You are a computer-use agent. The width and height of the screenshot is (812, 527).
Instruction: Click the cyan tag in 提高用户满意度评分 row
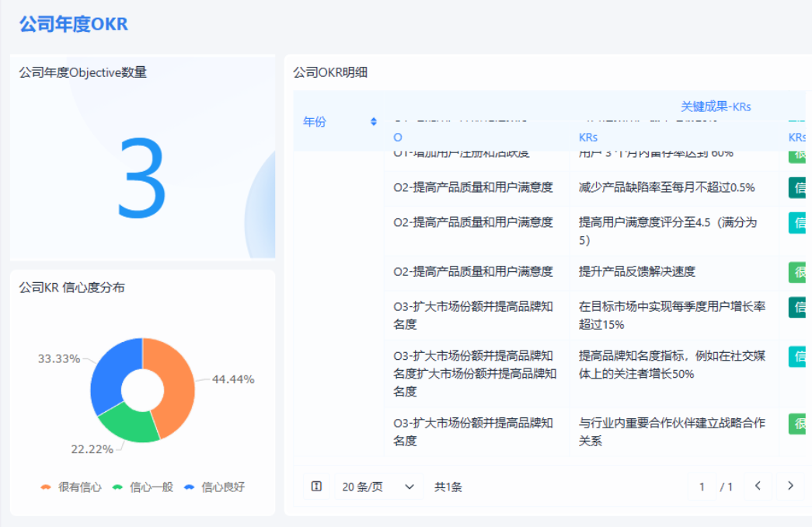799,223
